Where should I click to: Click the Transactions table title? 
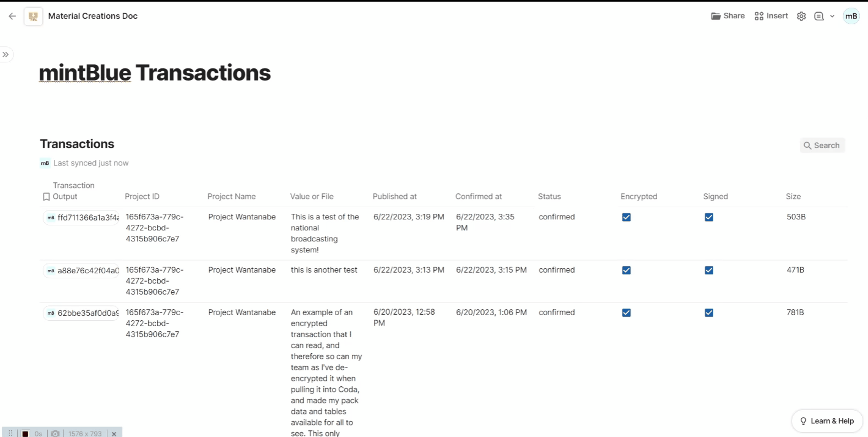pos(77,144)
